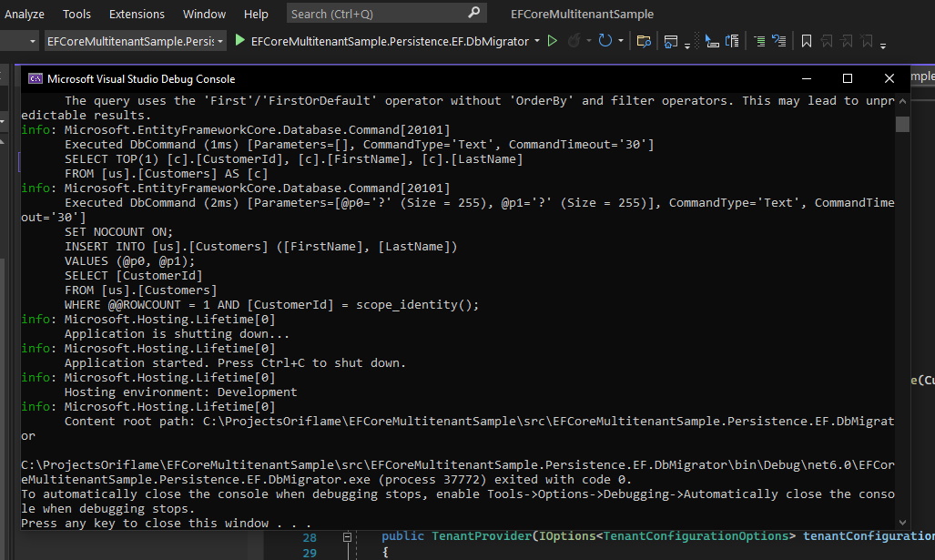
Task: Click the magnifier icon in search box
Action: coord(473,13)
